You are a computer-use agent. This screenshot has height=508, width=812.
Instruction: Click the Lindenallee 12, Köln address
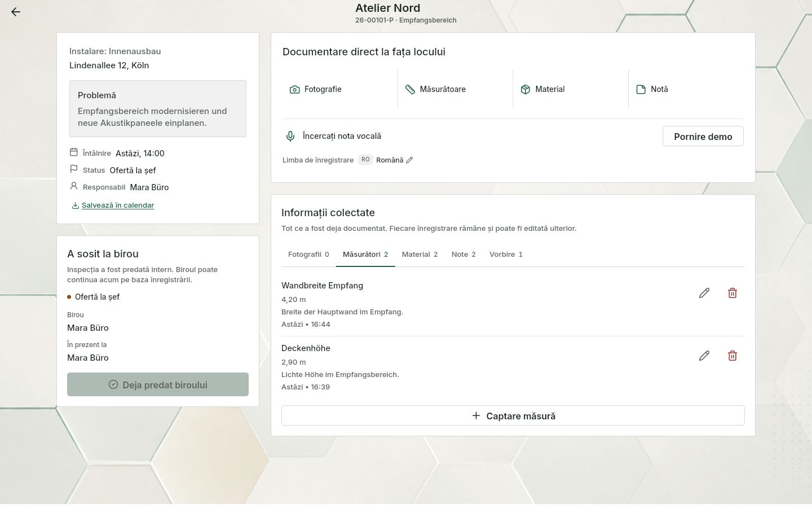[109, 65]
